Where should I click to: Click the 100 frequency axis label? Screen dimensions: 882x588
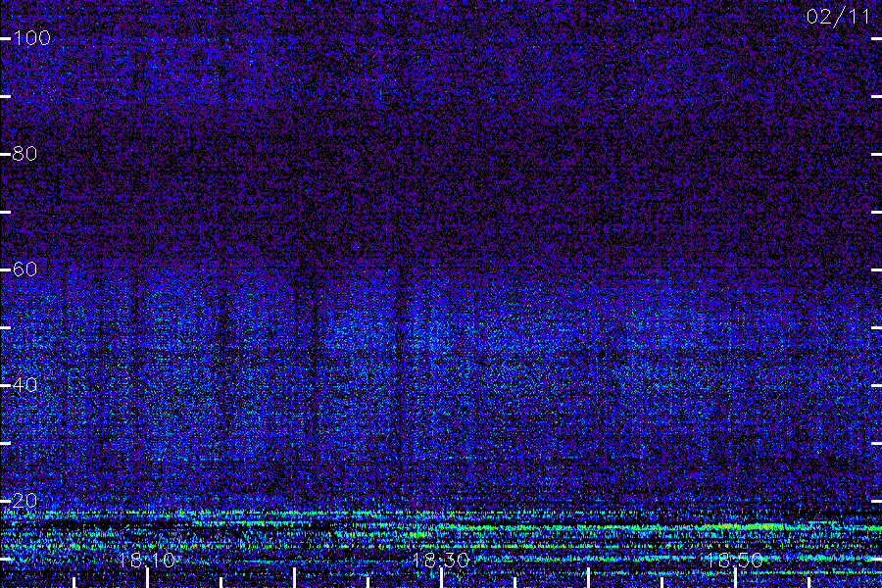click(x=31, y=38)
